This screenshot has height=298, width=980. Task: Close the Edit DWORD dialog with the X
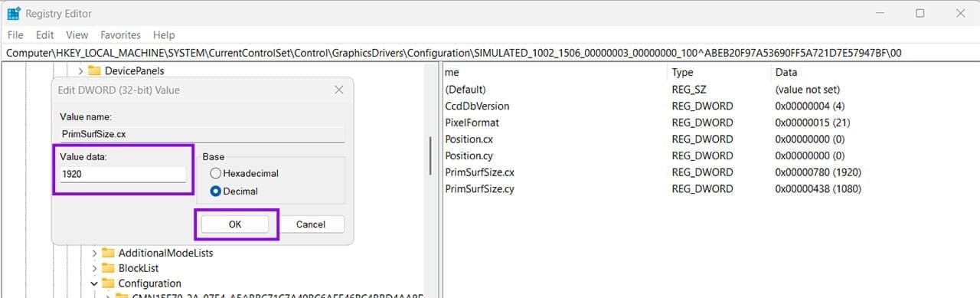339,90
